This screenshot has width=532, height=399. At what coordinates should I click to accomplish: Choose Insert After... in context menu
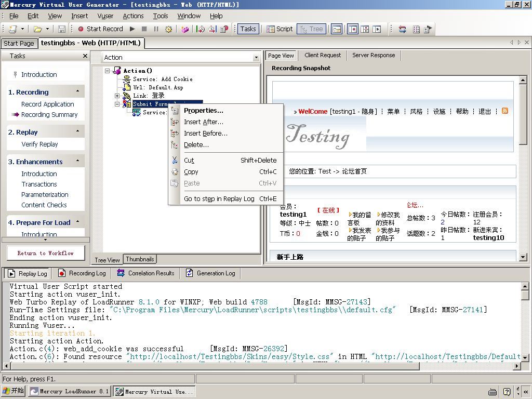click(x=225, y=122)
